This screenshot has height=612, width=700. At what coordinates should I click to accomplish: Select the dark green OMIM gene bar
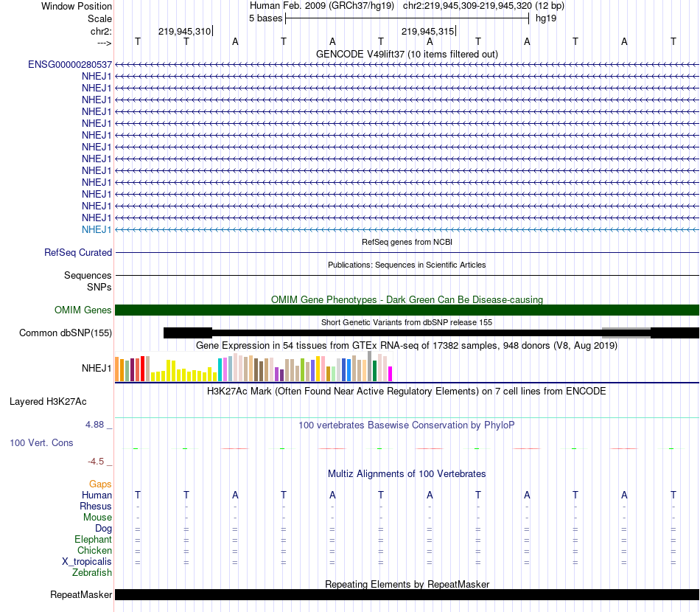[x=407, y=310]
